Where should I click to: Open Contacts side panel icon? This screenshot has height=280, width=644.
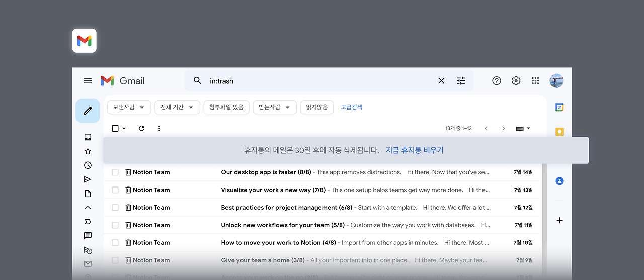click(559, 181)
